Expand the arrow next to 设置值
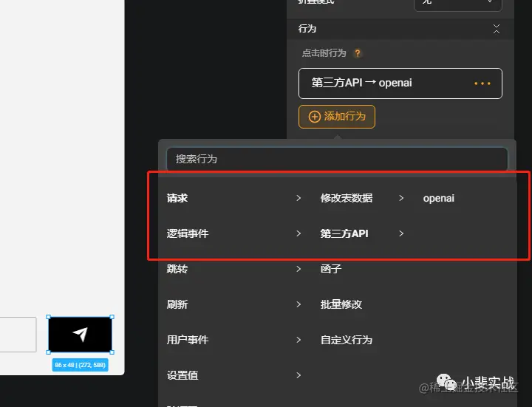Image resolution: width=532 pixels, height=407 pixels. click(x=299, y=375)
